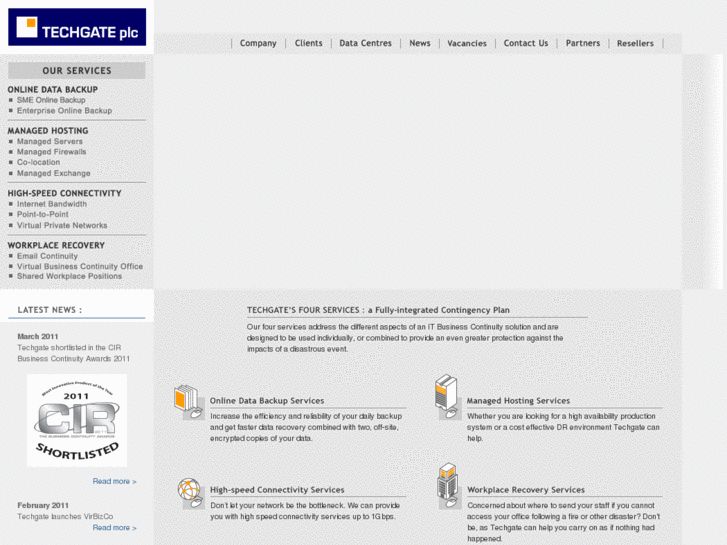Open Shared Workplace Positions link
727x545 pixels.
coord(70,276)
